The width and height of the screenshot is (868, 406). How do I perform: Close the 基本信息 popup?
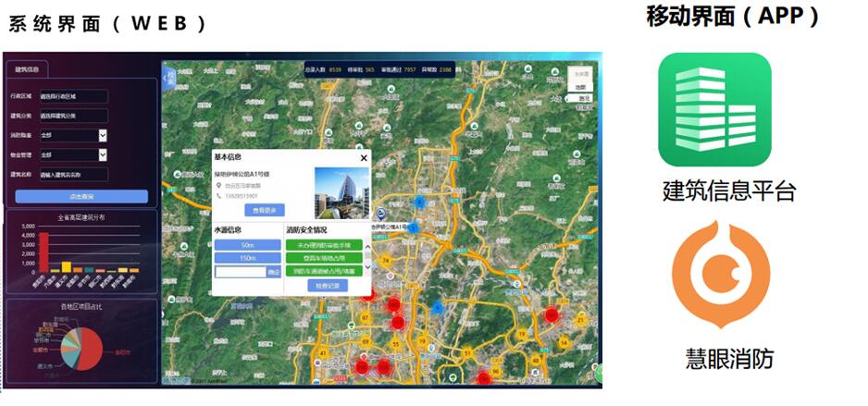(x=364, y=158)
